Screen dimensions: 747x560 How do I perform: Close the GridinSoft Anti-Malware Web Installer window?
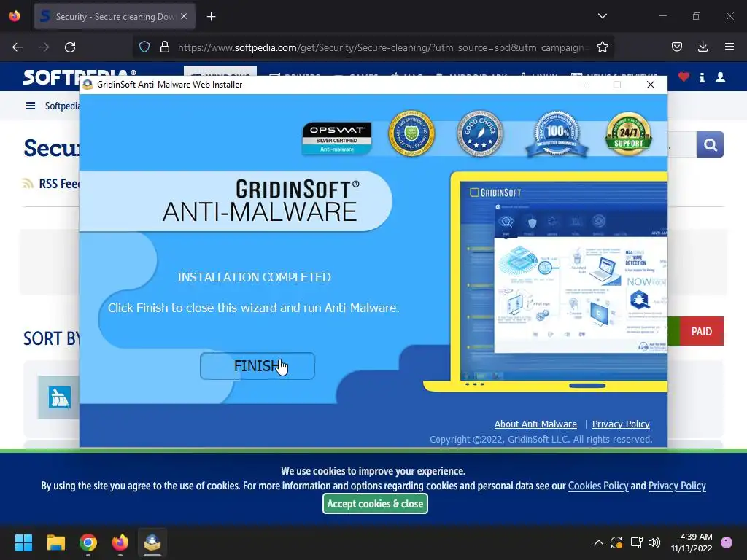(x=650, y=85)
